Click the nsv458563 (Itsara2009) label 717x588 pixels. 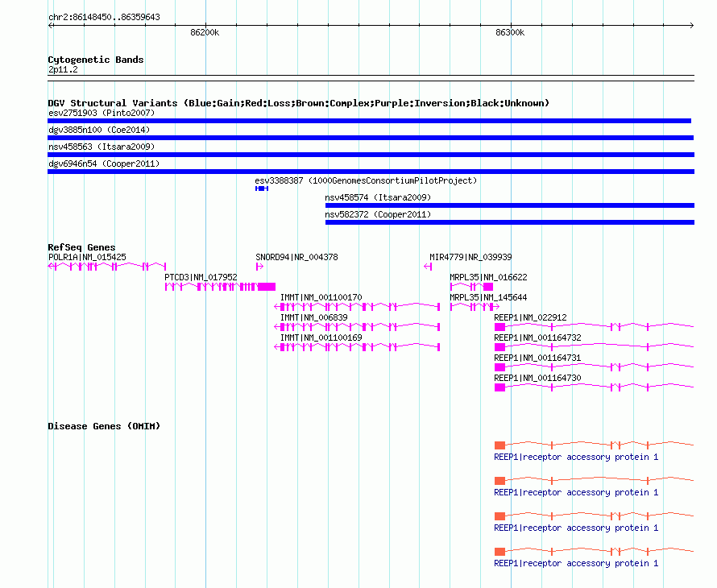102,147
